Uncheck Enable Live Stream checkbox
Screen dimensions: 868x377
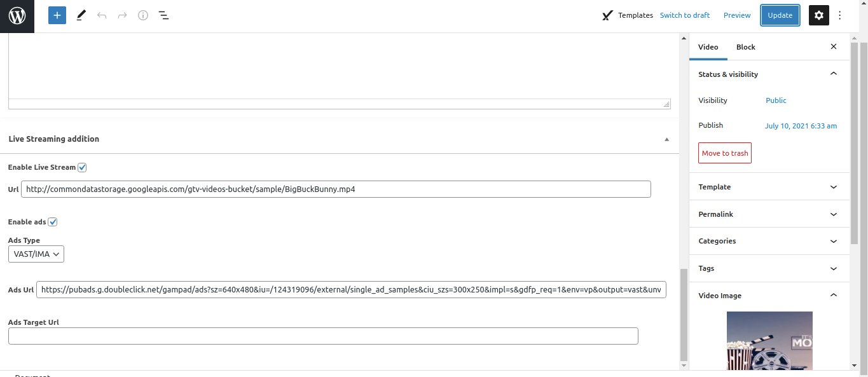(x=82, y=168)
